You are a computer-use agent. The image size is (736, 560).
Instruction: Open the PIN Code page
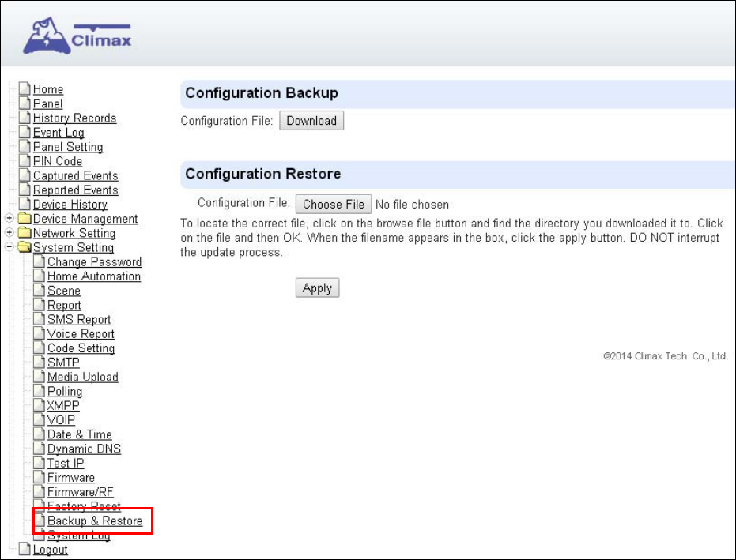tap(57, 161)
